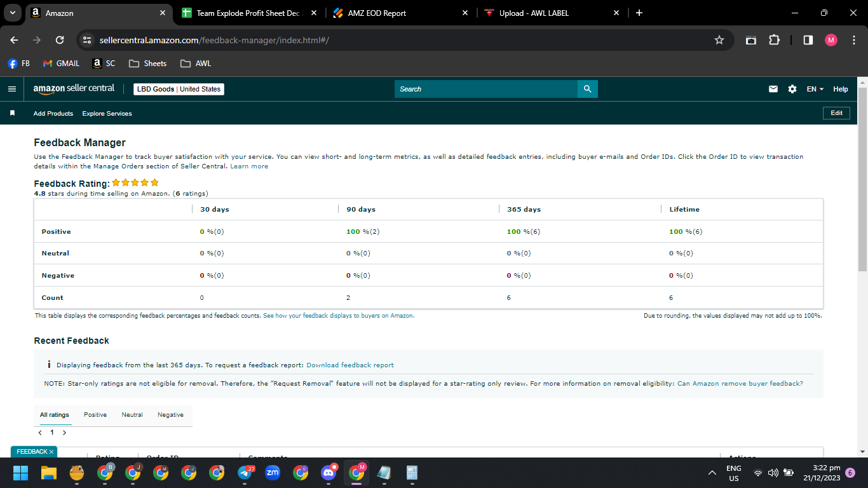This screenshot has width=868, height=488.
Task: Click Download feedback report link
Action: pyautogui.click(x=350, y=365)
